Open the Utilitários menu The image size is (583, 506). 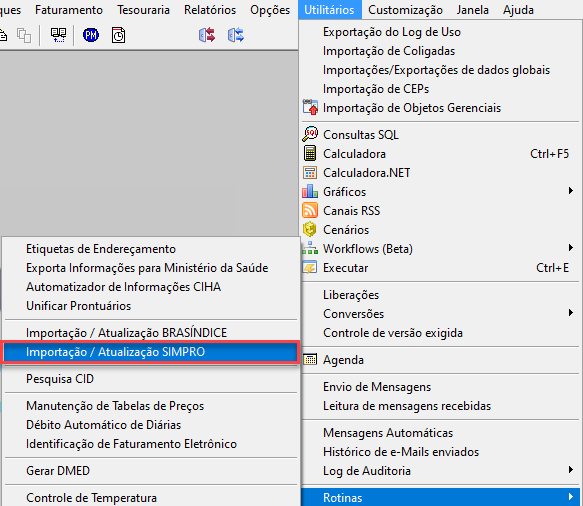coord(329,10)
